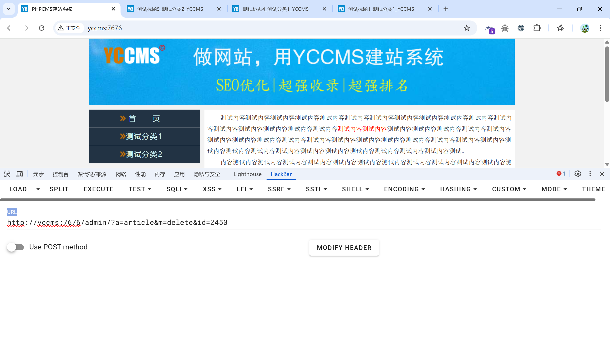Screen dimensions: 610x364
Task: Click the bug extension icon in toolbar
Action: (x=505, y=28)
